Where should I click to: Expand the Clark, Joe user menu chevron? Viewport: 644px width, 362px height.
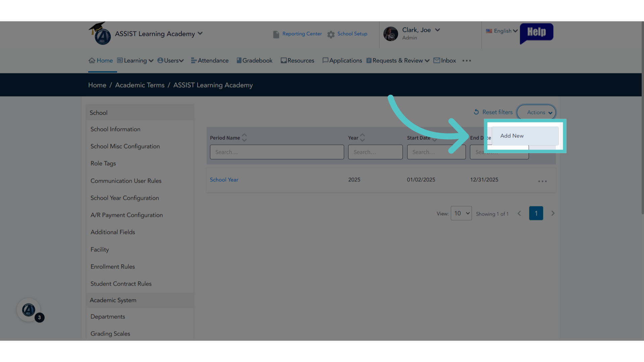pos(437,30)
